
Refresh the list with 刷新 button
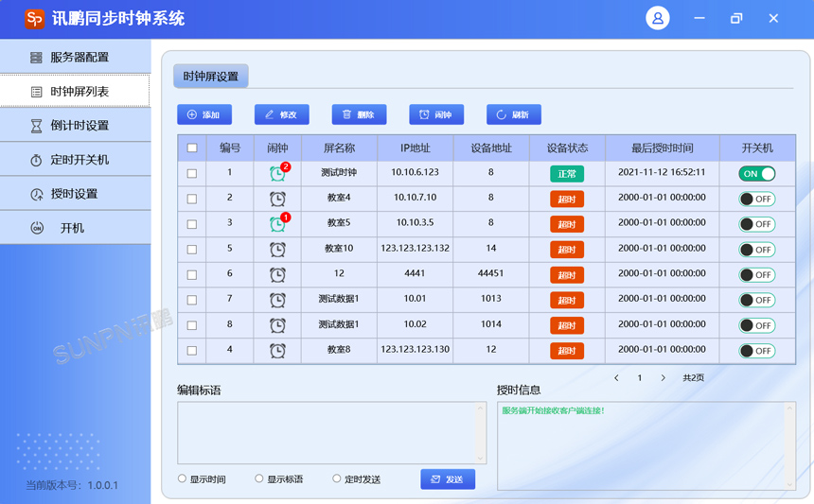(513, 114)
